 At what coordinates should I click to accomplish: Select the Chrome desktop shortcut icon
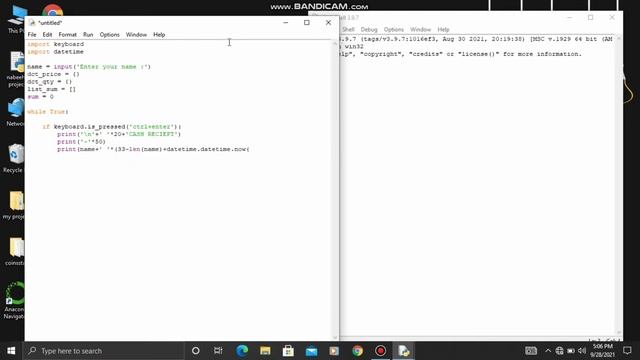coord(52,11)
